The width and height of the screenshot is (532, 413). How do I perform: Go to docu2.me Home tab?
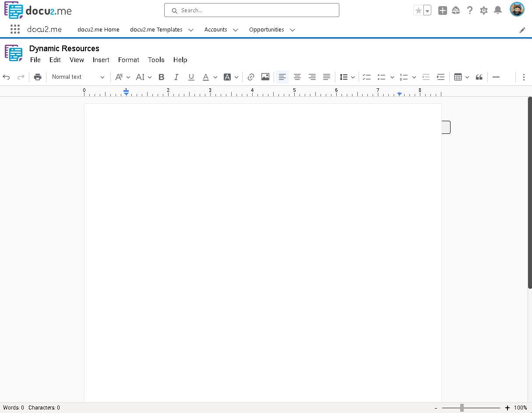pyautogui.click(x=99, y=29)
